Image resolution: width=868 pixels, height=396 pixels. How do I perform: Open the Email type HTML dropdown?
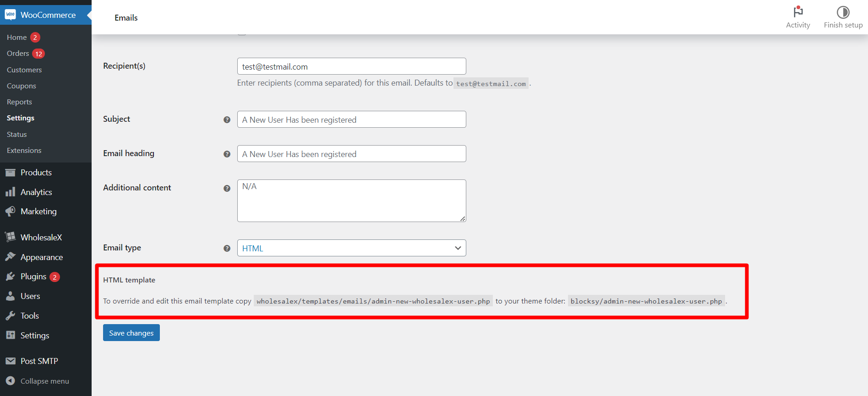(351, 248)
